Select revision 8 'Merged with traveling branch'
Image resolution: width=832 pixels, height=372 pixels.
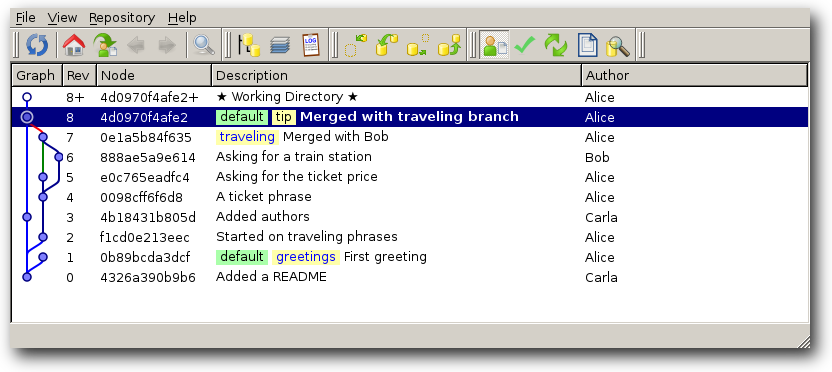point(410,117)
